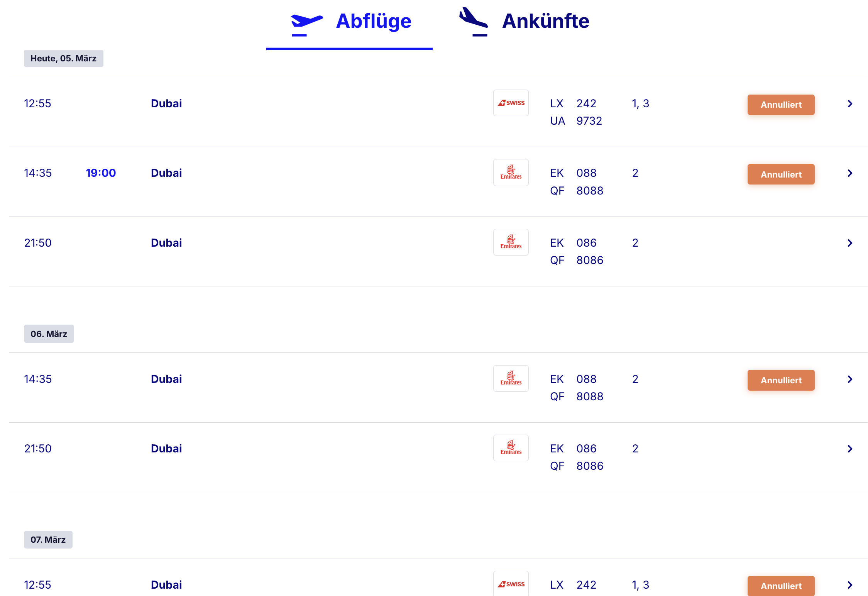The height and width of the screenshot is (596, 868).
Task: Click Annulliert badge on 06. März EK 088
Action: (781, 380)
